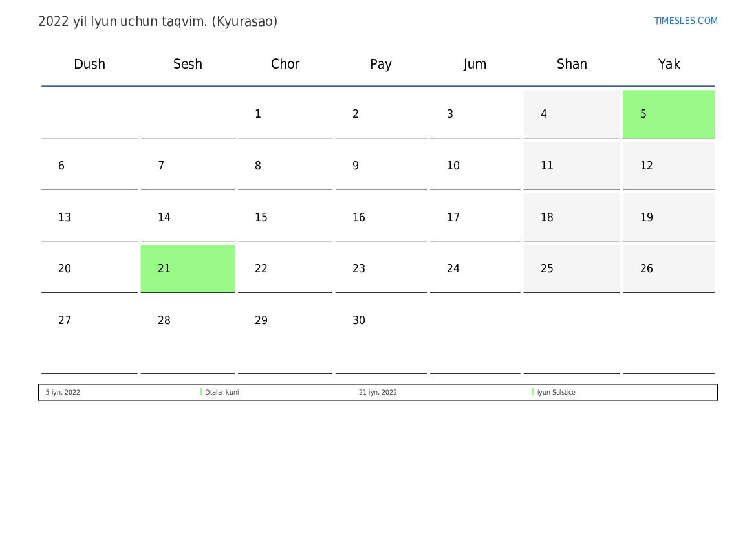Click day 9 in the calendar
The image size is (756, 535).
click(x=381, y=166)
